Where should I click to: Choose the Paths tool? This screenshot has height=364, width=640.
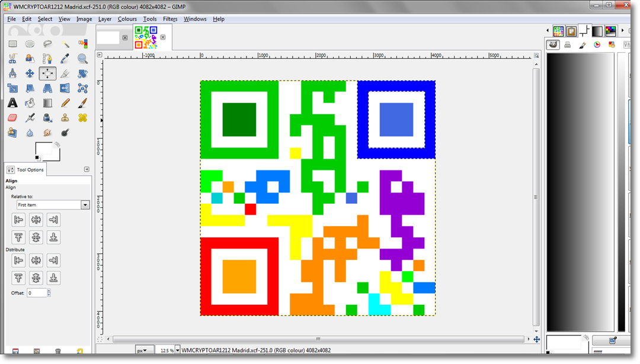(x=47, y=59)
